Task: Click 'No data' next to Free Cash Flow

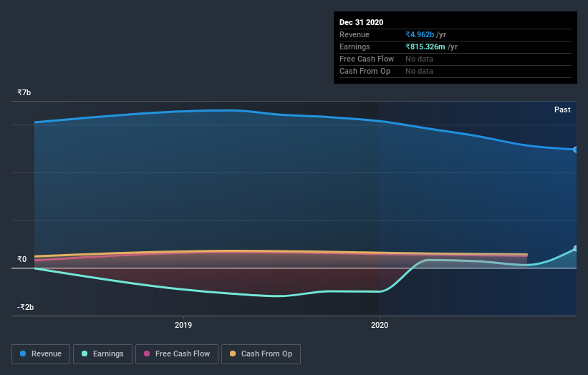Action: 419,59
